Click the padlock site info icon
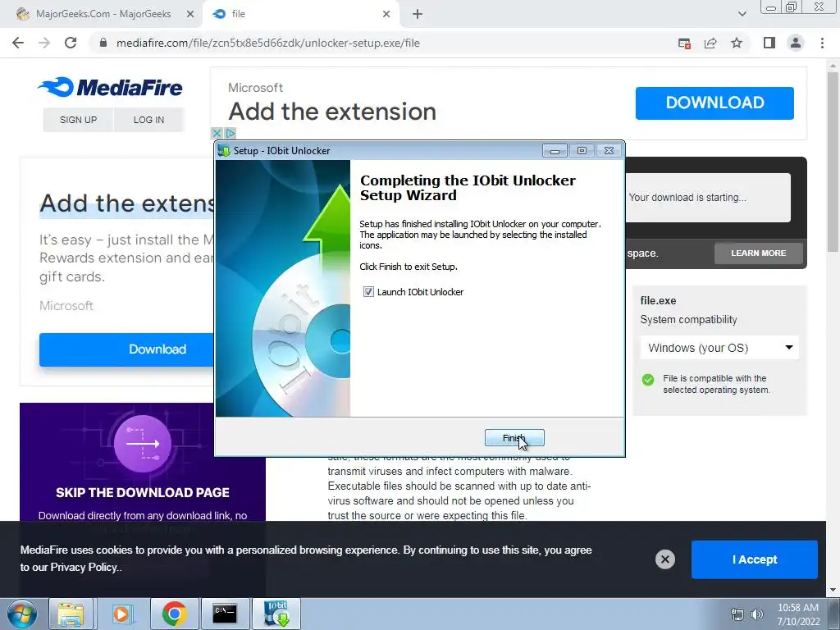 coord(103,43)
